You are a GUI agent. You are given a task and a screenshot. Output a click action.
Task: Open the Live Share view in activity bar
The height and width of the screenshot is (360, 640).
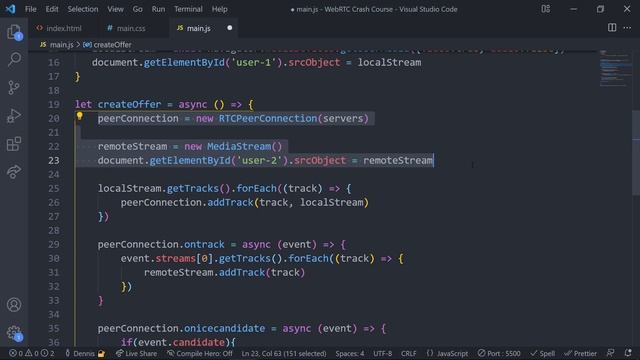point(14,171)
